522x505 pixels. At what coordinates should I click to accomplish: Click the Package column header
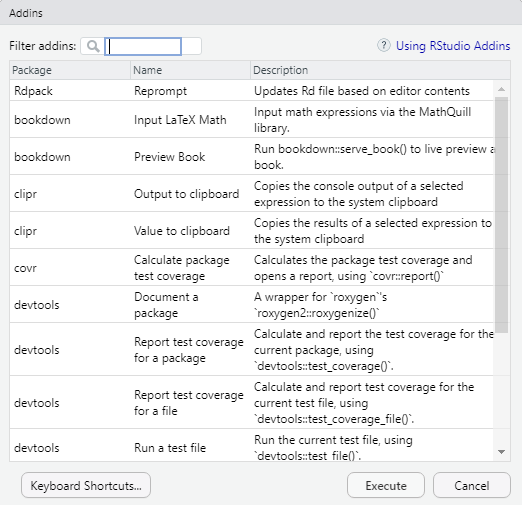pyautogui.click(x=70, y=70)
